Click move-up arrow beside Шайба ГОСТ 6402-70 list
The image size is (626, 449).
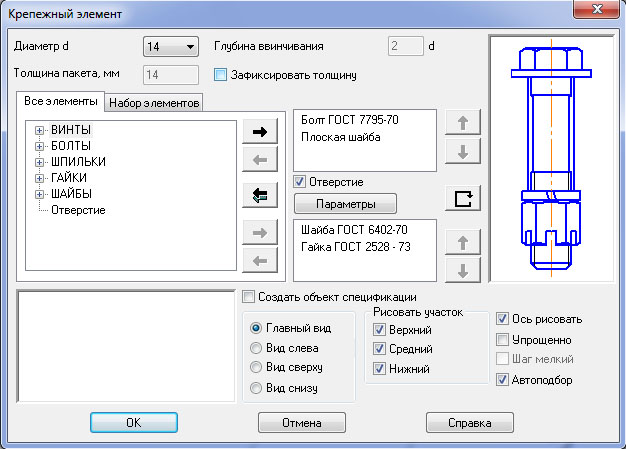click(x=463, y=242)
